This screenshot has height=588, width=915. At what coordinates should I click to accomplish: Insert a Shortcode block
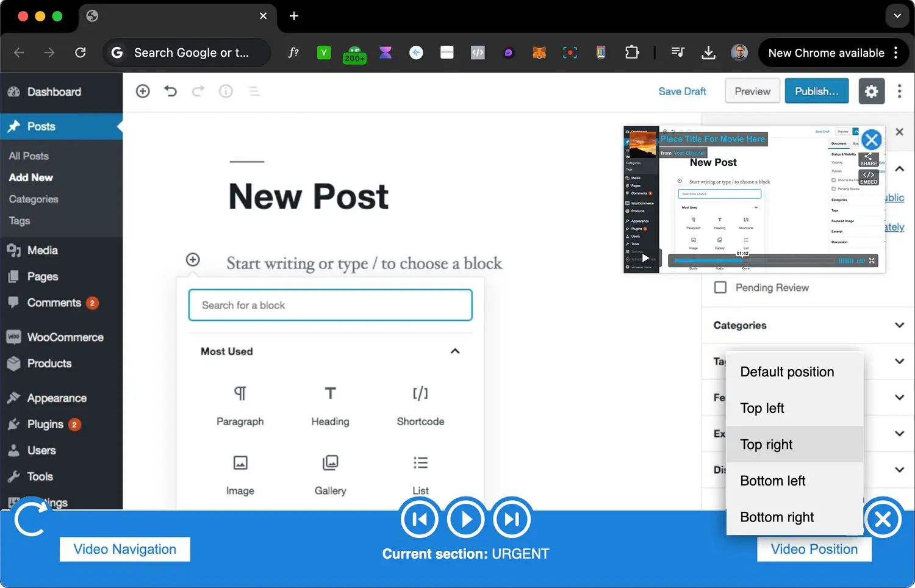[420, 404]
